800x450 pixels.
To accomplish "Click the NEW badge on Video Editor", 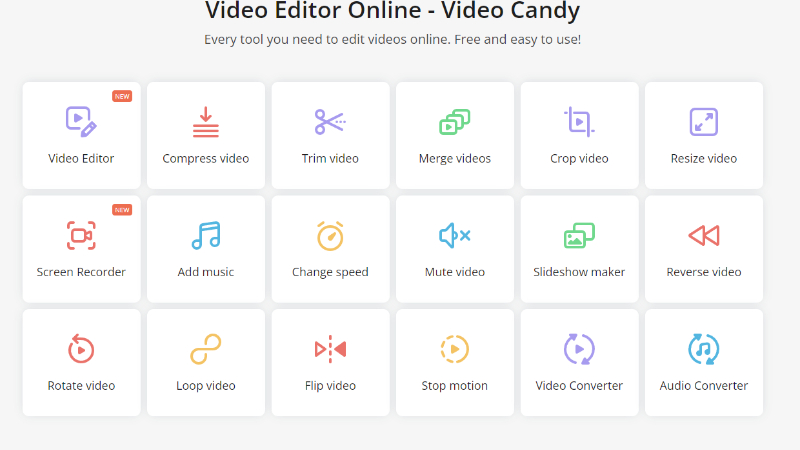I will (x=122, y=96).
